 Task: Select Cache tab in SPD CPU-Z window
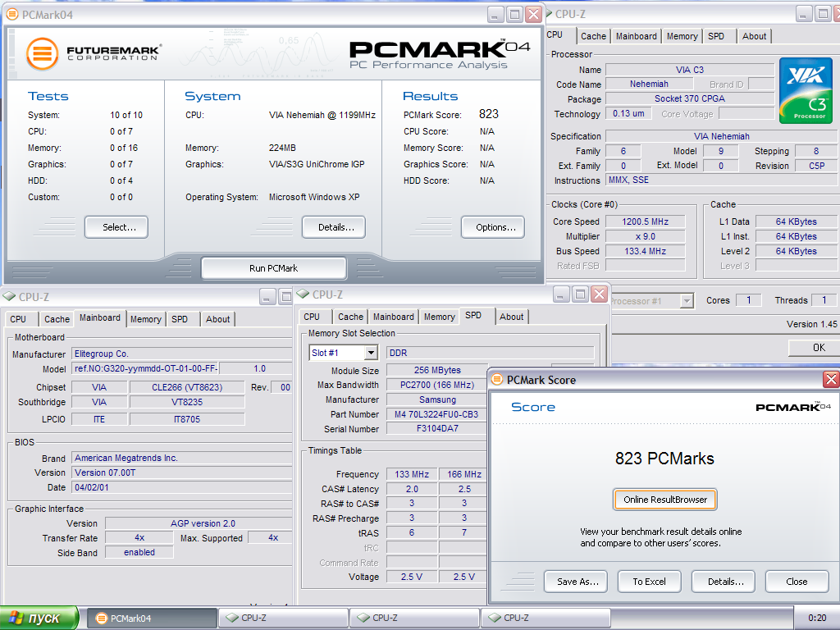tap(350, 317)
